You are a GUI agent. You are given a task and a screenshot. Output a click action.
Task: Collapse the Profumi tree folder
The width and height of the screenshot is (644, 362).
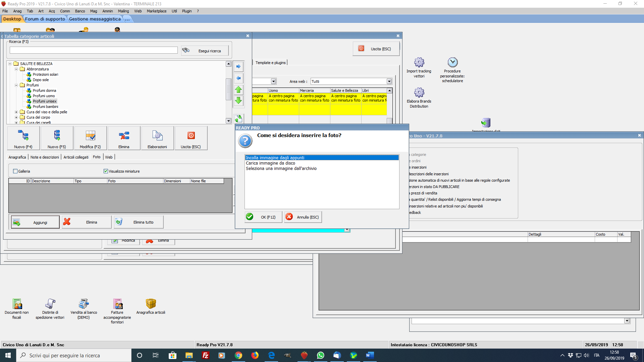pyautogui.click(x=16, y=85)
